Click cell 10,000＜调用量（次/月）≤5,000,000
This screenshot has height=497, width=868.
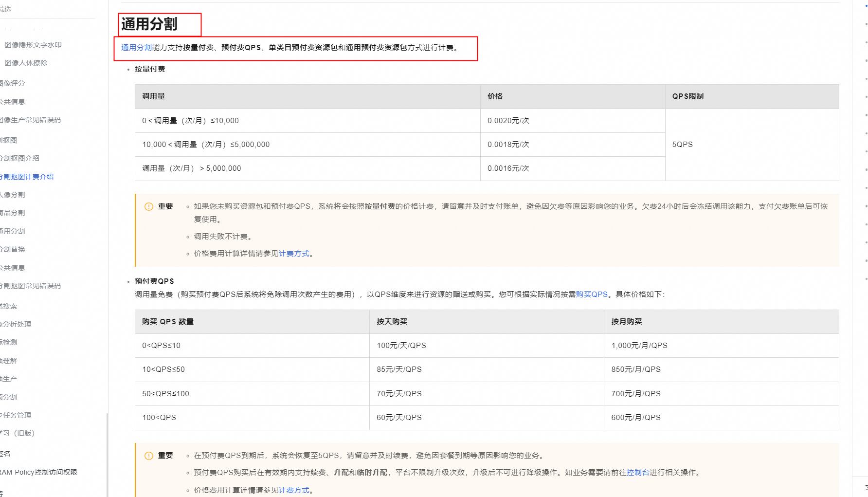pos(307,145)
